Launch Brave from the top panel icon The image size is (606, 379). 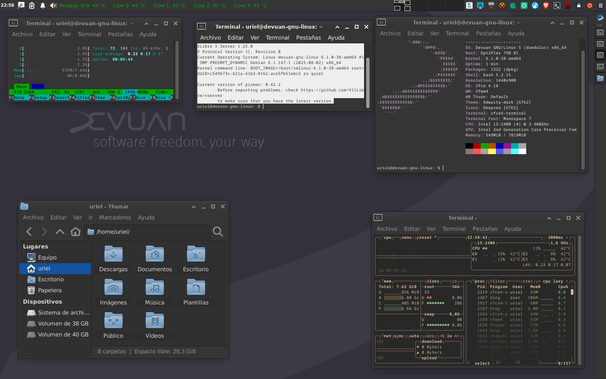coord(546,5)
